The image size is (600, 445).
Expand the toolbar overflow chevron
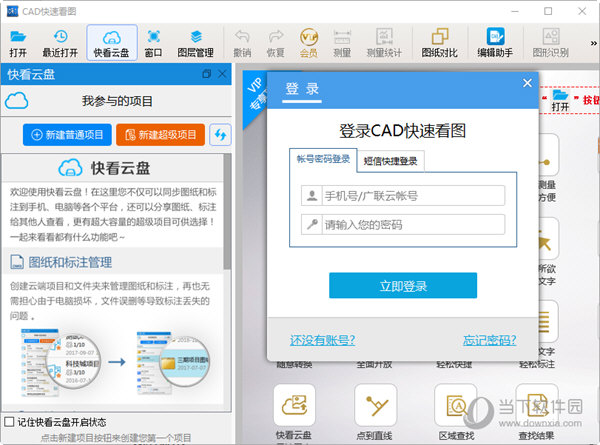[x=593, y=43]
